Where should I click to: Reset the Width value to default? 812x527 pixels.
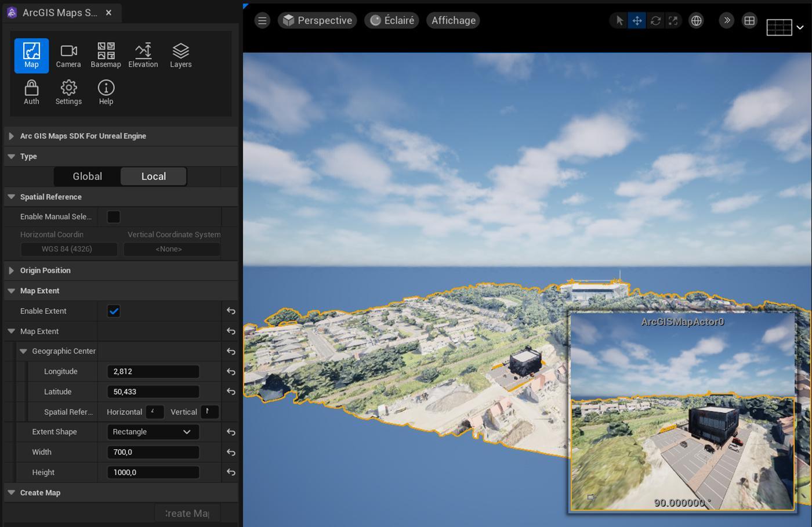click(231, 452)
